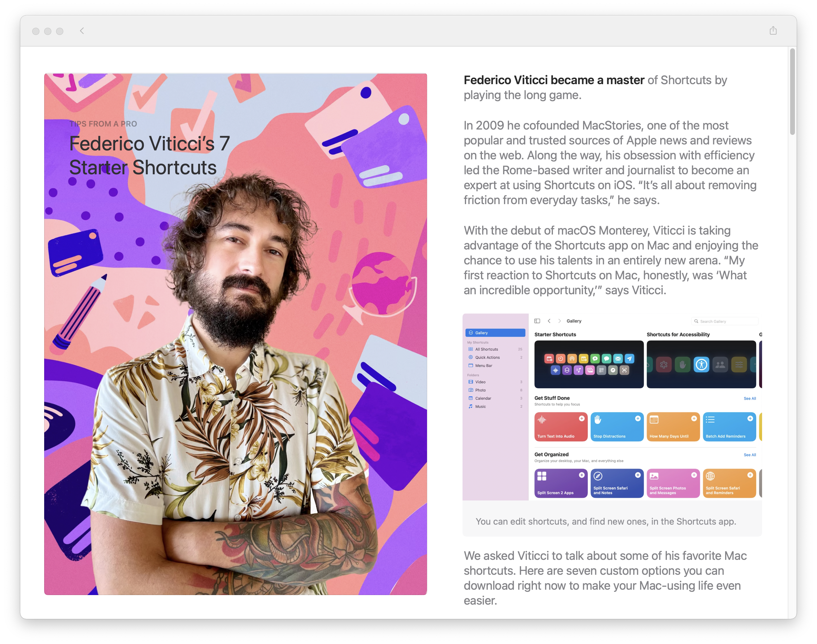
Task: Open Split Screen Safari and Notes card
Action: point(617,483)
